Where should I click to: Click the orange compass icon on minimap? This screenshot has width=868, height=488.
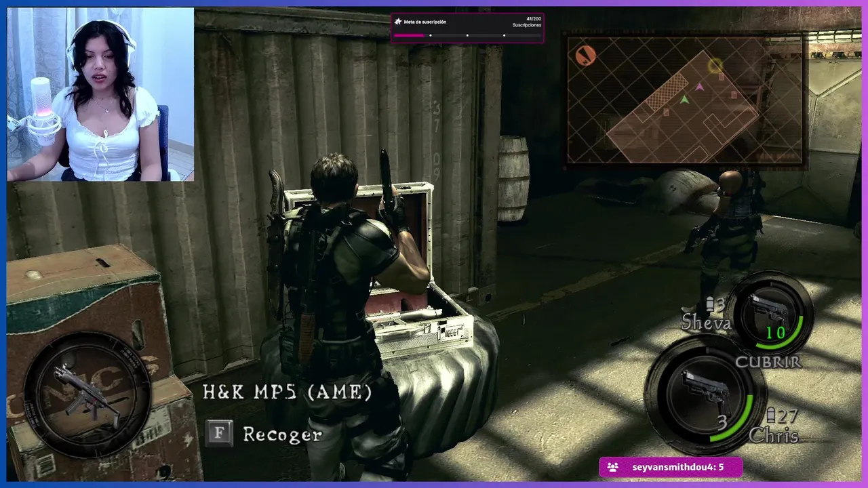tap(585, 55)
